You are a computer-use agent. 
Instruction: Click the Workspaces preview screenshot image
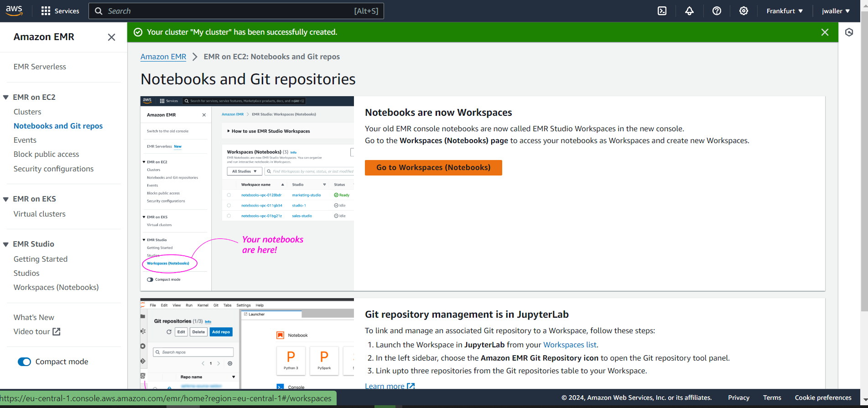[247, 193]
